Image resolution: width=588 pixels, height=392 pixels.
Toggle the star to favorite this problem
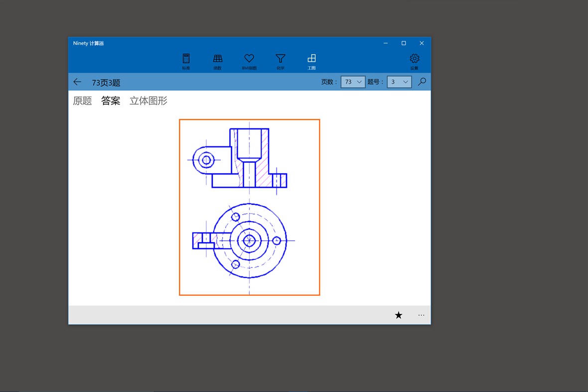point(398,315)
